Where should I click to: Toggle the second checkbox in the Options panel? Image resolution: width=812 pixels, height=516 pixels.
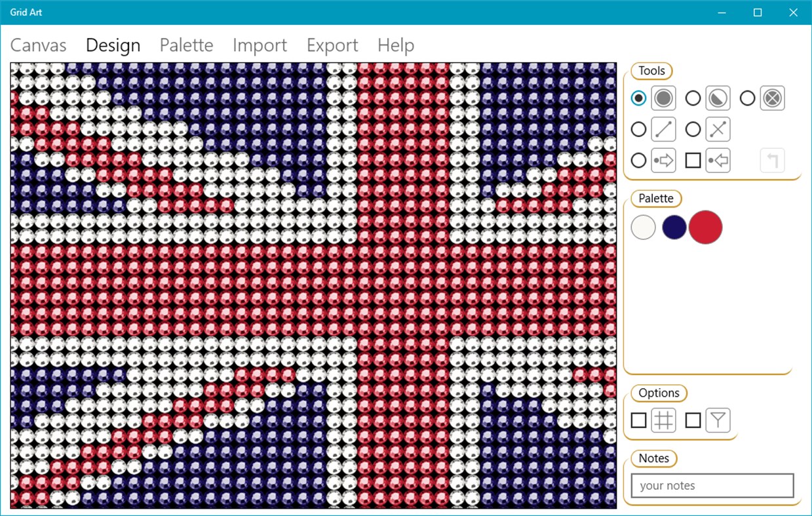click(x=693, y=420)
